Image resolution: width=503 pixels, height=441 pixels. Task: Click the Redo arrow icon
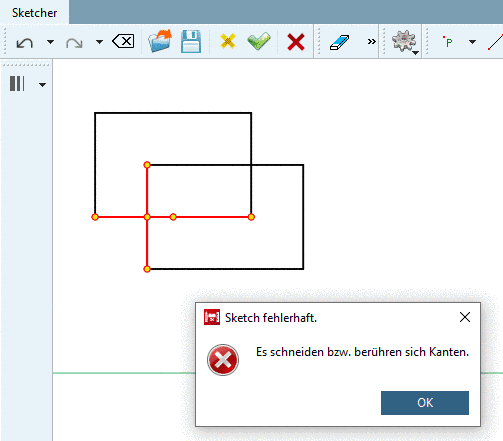coord(74,43)
